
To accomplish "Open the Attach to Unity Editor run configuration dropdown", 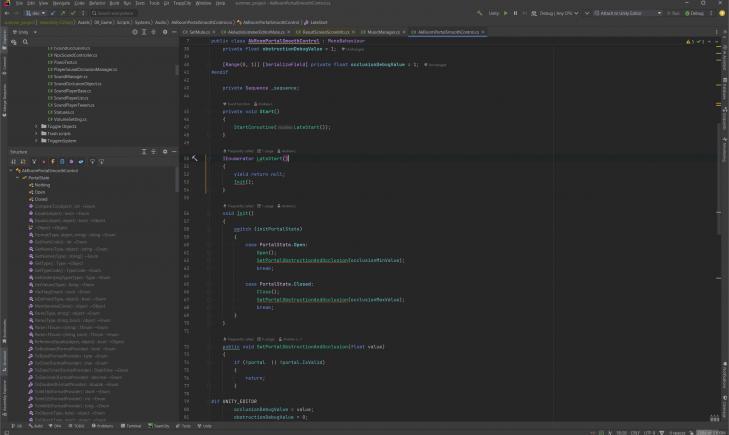I will [628, 13].
